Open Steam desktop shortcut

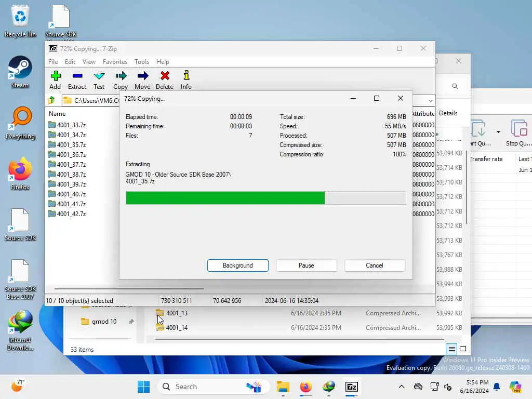[x=20, y=72]
